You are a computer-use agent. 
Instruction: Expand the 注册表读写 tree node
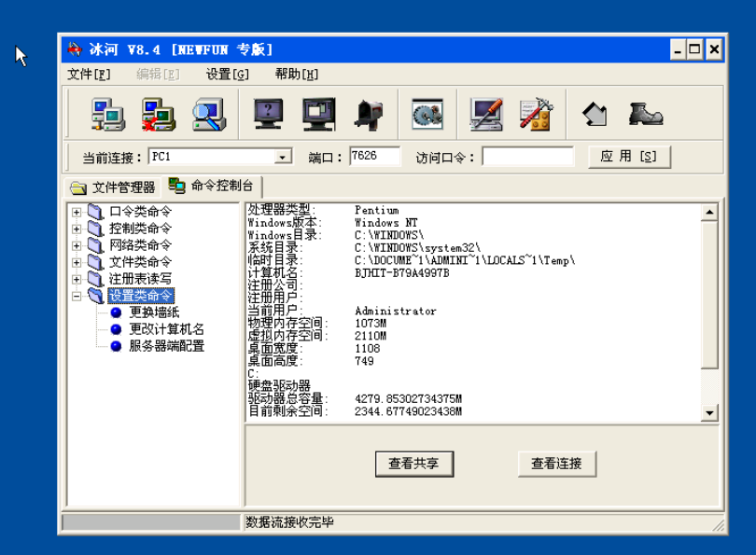(77, 280)
